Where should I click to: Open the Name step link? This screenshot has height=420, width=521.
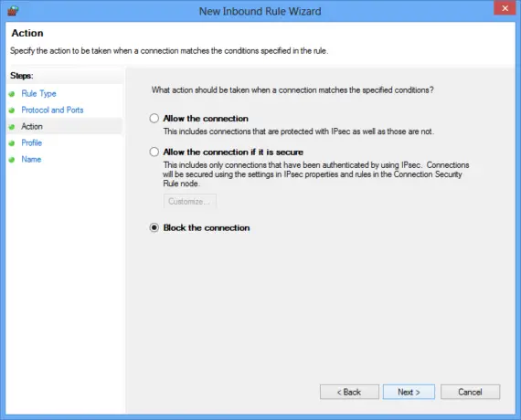31,160
